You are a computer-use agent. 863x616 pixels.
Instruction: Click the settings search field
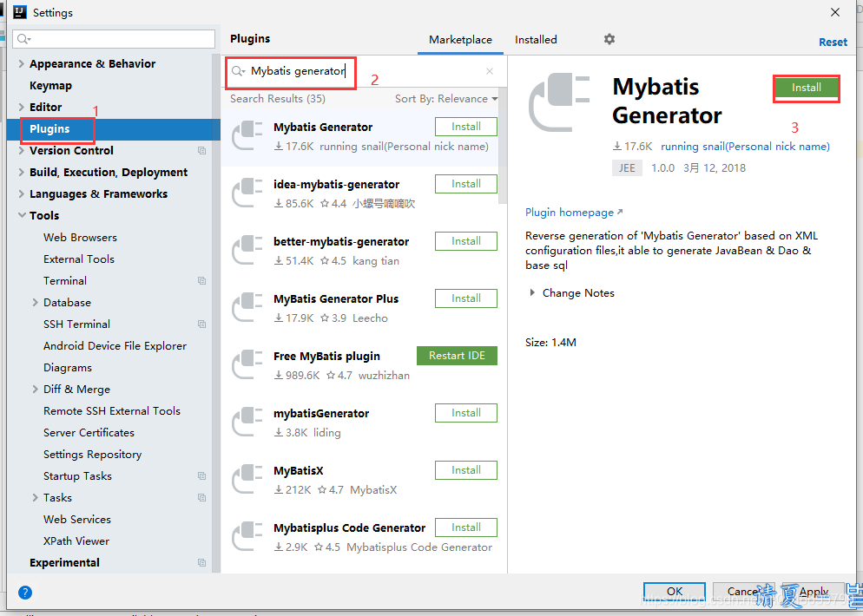click(x=114, y=38)
